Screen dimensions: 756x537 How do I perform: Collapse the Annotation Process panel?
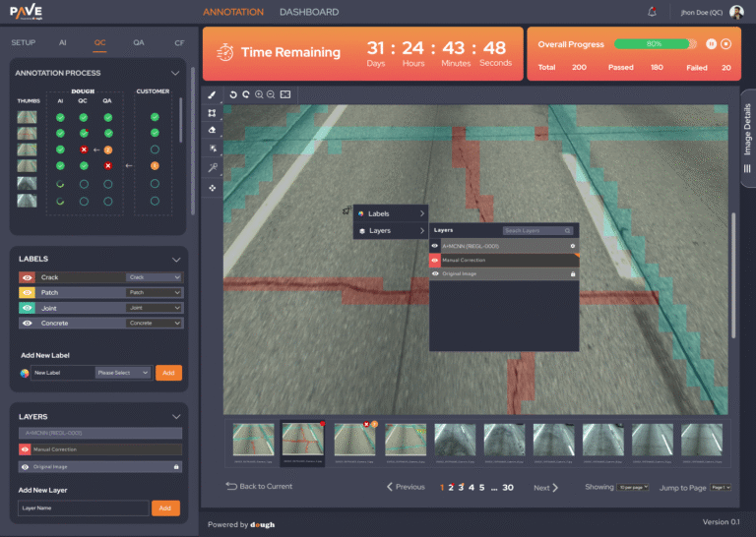(x=175, y=73)
